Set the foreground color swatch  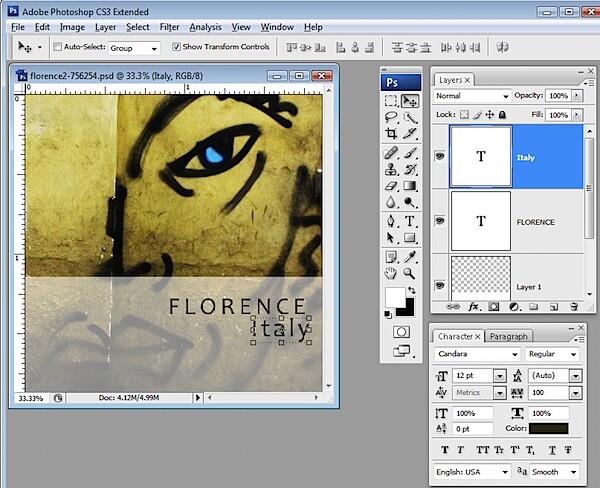click(395, 298)
